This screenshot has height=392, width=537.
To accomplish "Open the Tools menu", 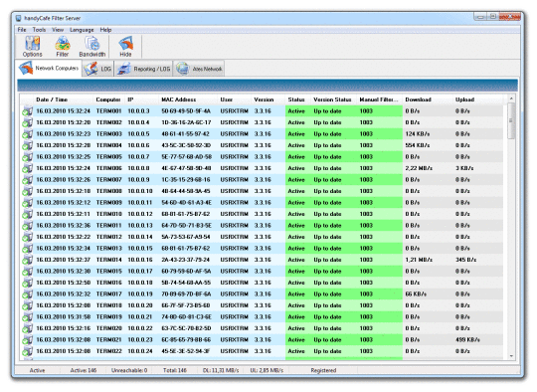I will 39,30.
